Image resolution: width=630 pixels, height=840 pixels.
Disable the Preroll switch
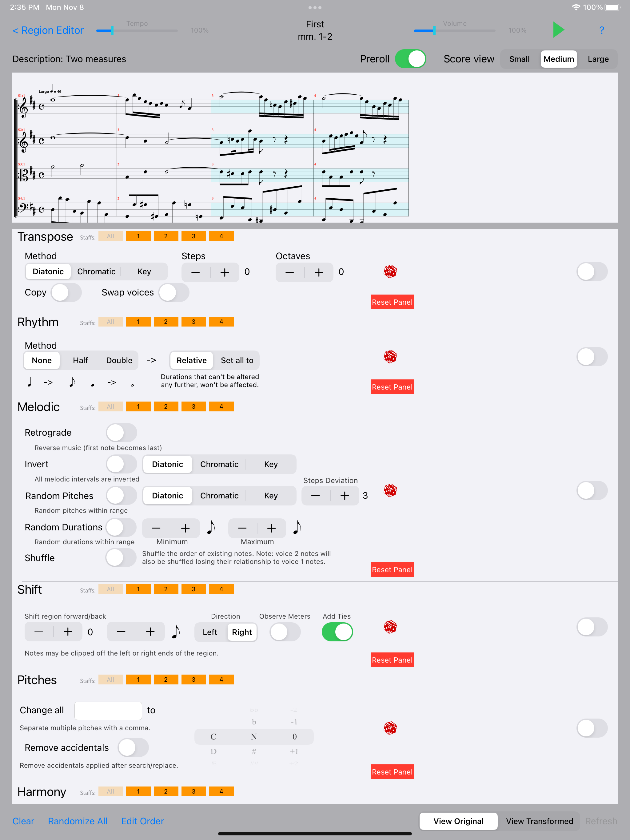(x=410, y=59)
